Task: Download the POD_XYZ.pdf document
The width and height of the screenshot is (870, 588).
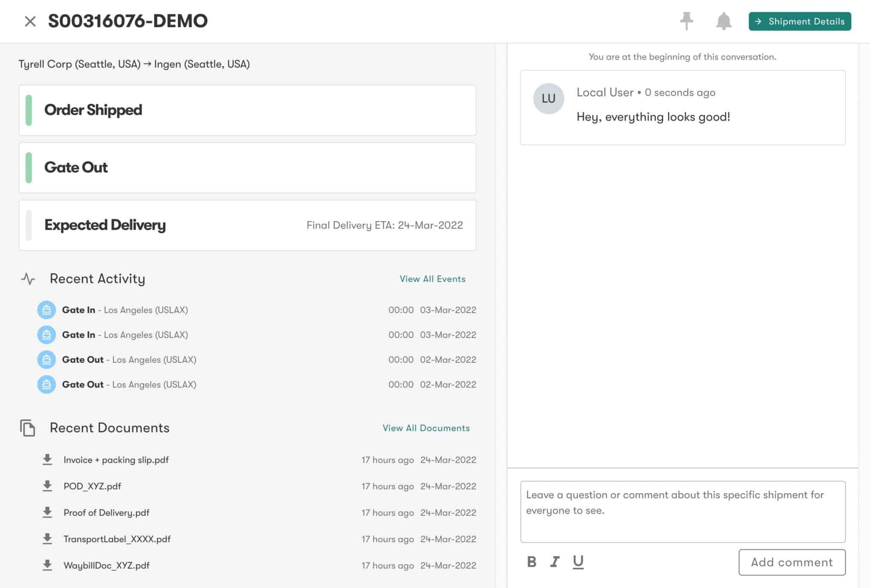Action: [x=48, y=486]
